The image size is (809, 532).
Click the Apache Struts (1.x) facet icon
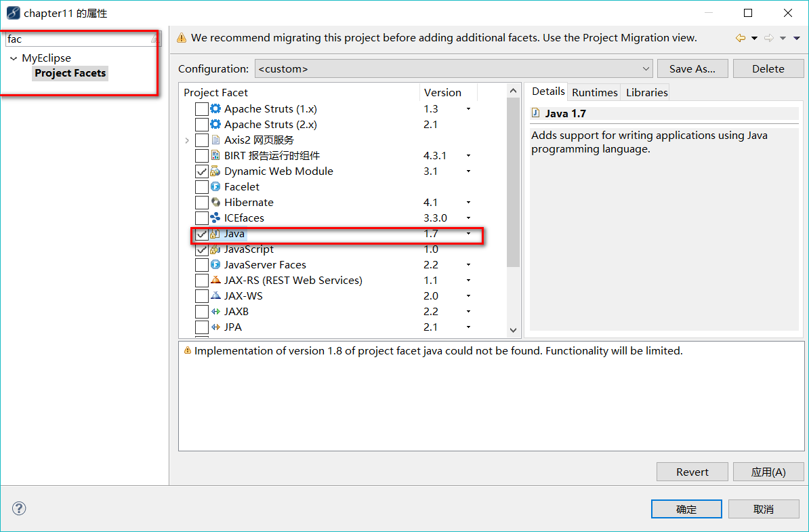pos(215,109)
